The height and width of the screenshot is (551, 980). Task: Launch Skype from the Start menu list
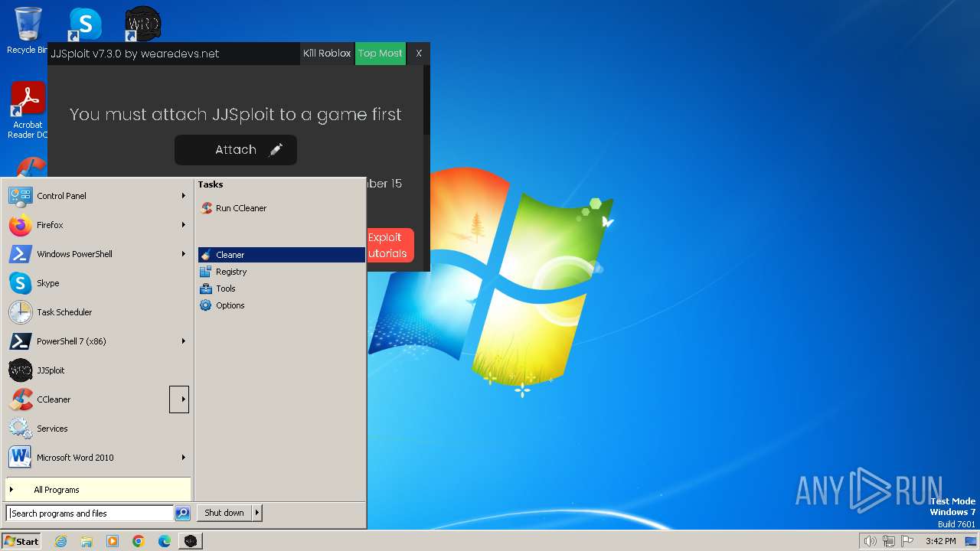coord(98,283)
